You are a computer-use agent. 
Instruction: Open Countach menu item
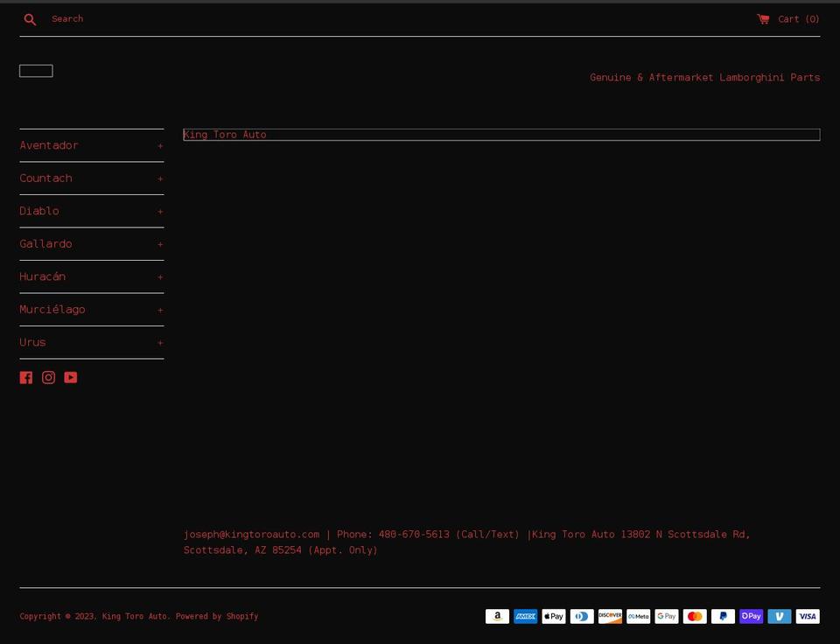tap(45, 178)
